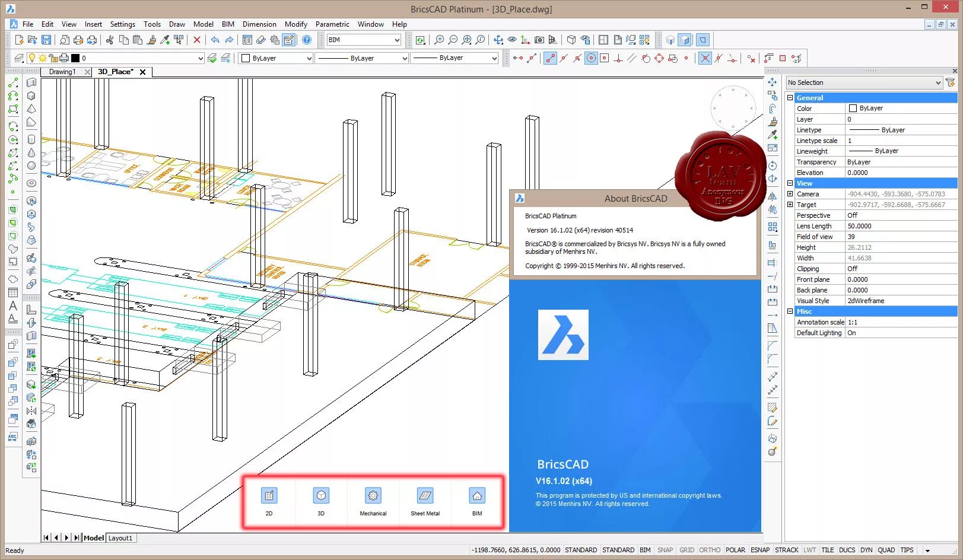Click the Quick Select filter icon in Properties panel
The width and height of the screenshot is (963, 560).
point(951,82)
